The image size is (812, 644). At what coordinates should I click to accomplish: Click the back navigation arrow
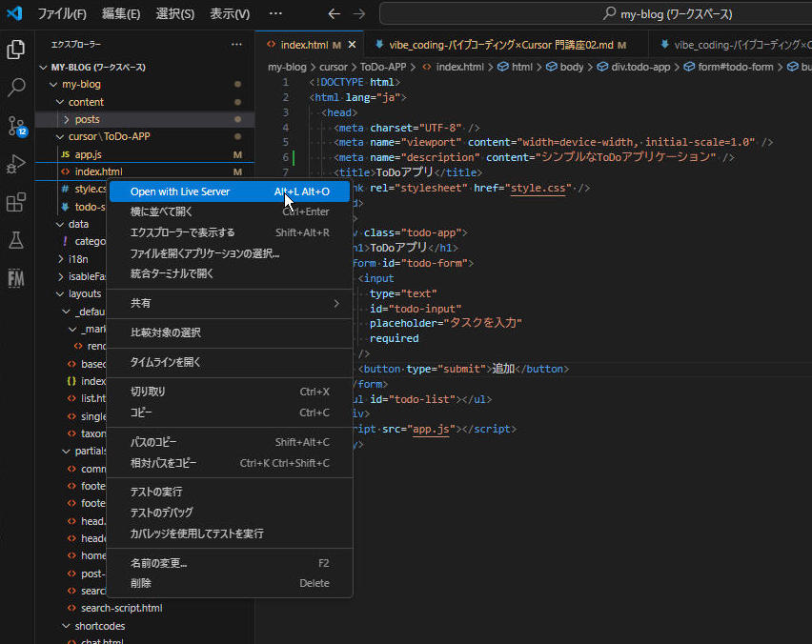(x=334, y=14)
